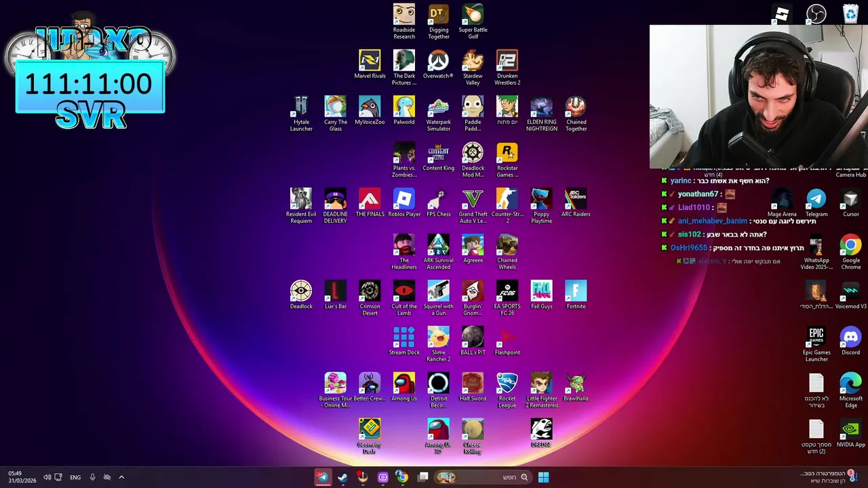Image resolution: width=868 pixels, height=488 pixels.
Task: Switch the ENG input language indicator
Action: point(75,477)
